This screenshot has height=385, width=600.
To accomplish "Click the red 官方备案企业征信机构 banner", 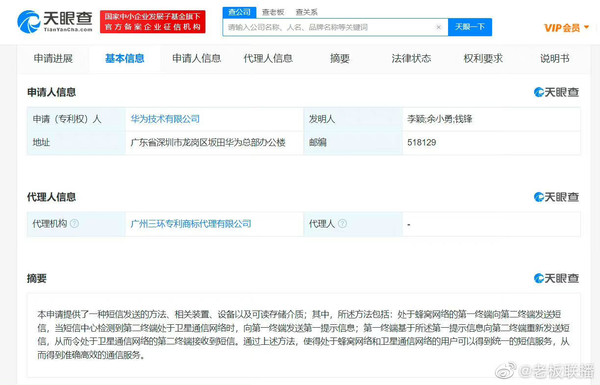I will click(153, 22).
